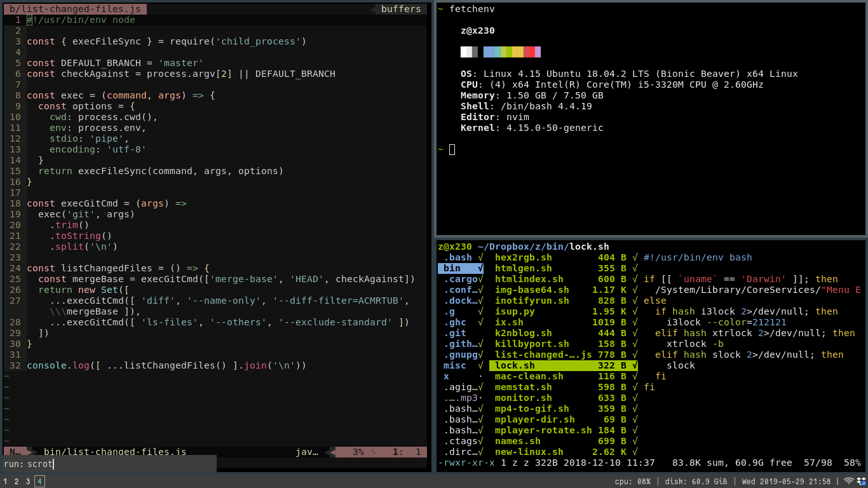Click the Wi-Fi icon in status bar
Image resolution: width=868 pixels, height=488 pixels.
848,481
